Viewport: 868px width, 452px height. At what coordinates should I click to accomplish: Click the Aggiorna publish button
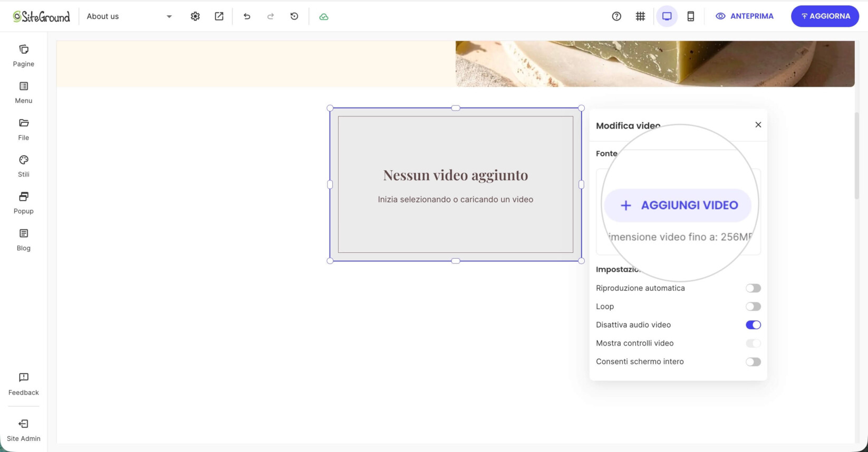(x=825, y=16)
